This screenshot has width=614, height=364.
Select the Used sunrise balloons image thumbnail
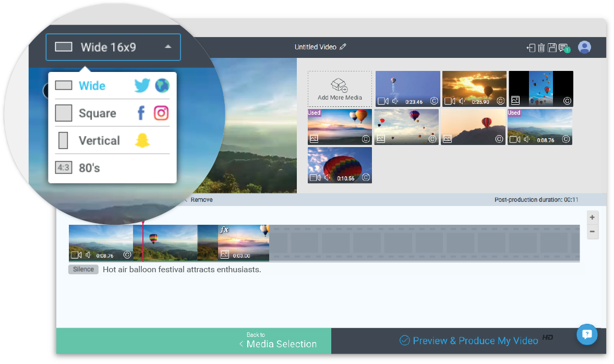coord(340,127)
